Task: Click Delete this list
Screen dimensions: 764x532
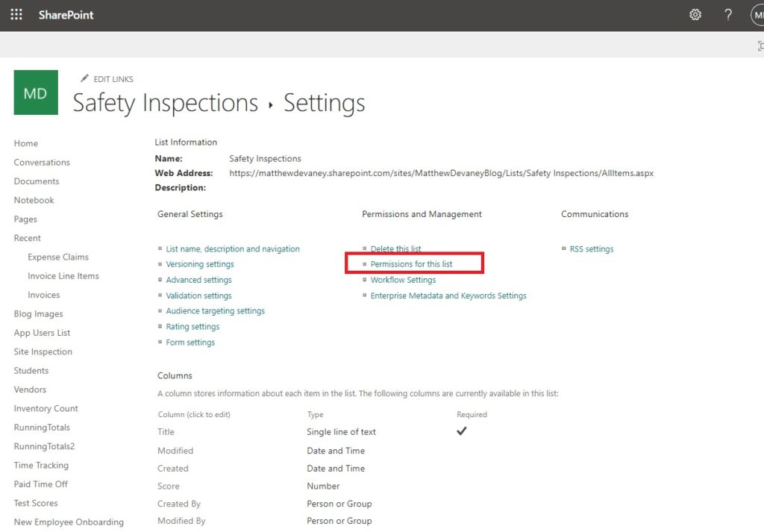Action: pyautogui.click(x=395, y=249)
